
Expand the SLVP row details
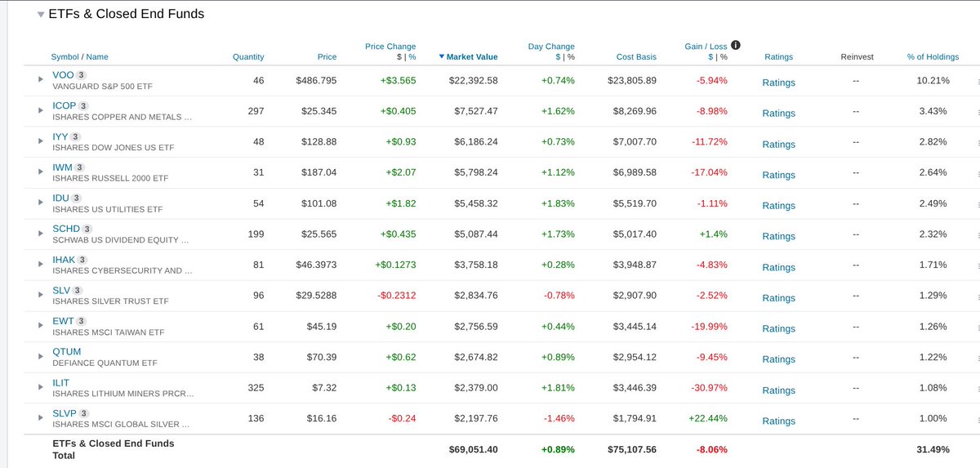40,417
